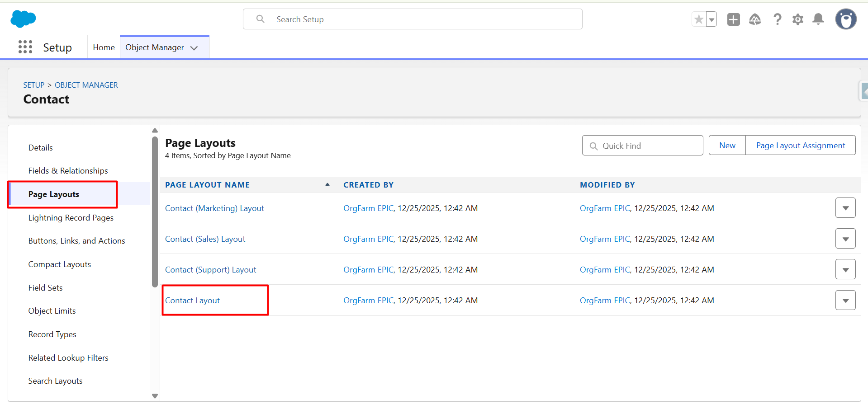Click the New page layout button
868x409 pixels.
pos(727,146)
